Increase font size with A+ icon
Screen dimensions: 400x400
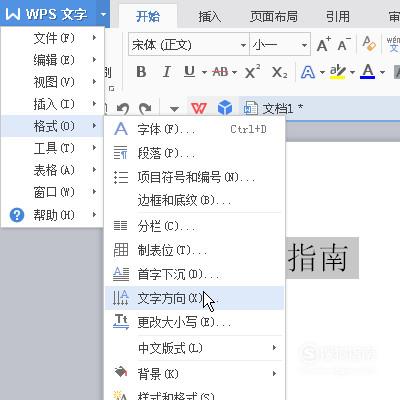point(323,44)
